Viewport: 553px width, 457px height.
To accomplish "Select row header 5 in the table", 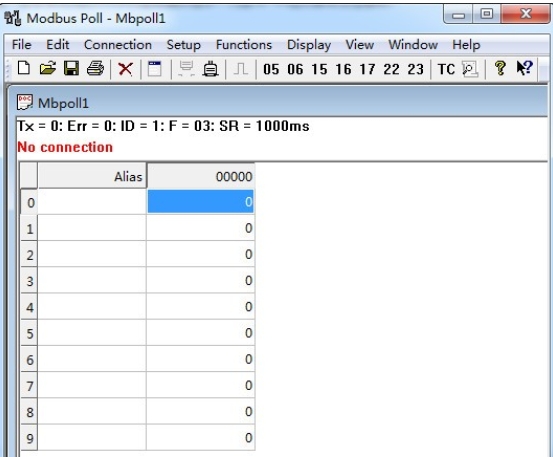I will pyautogui.click(x=29, y=333).
